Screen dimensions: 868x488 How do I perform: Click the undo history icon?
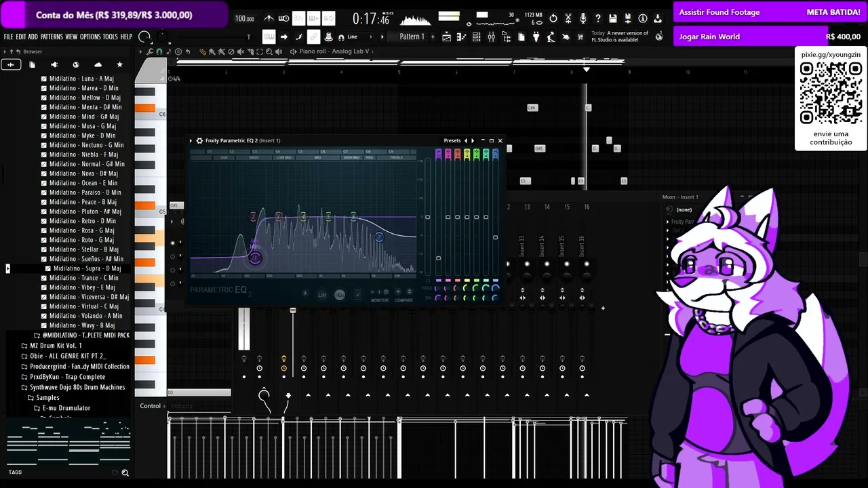point(553,18)
